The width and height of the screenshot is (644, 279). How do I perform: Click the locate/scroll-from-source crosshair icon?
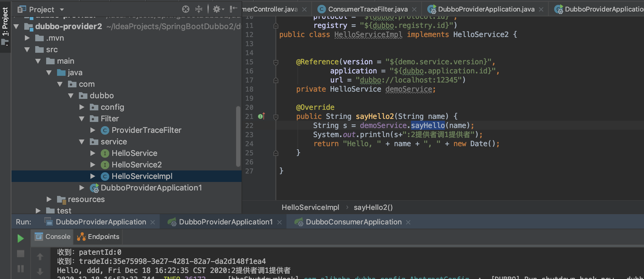(x=185, y=9)
